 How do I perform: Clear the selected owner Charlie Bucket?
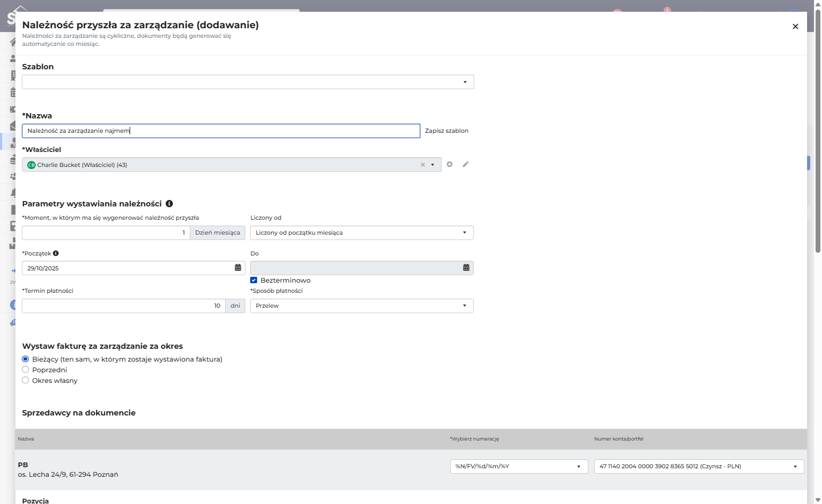pos(423,165)
